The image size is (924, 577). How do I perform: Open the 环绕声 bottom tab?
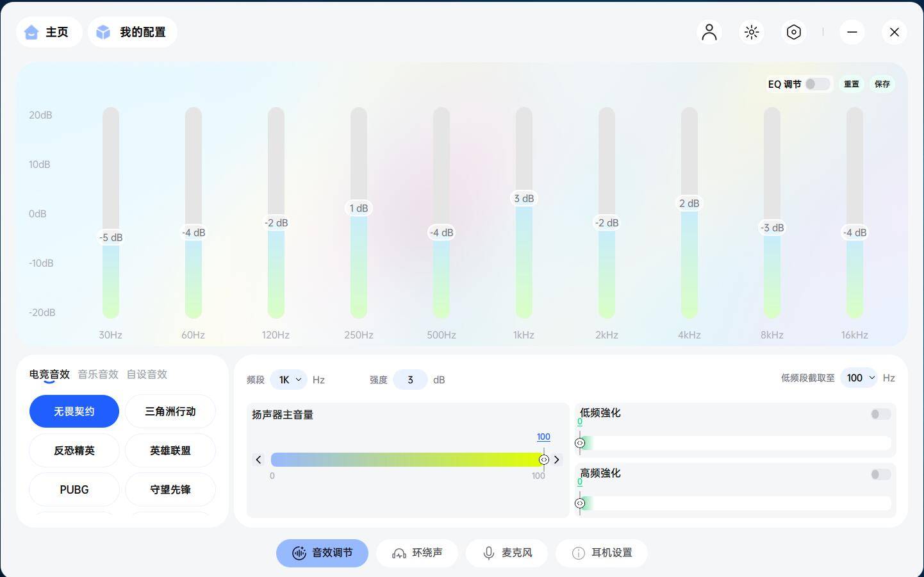[417, 553]
